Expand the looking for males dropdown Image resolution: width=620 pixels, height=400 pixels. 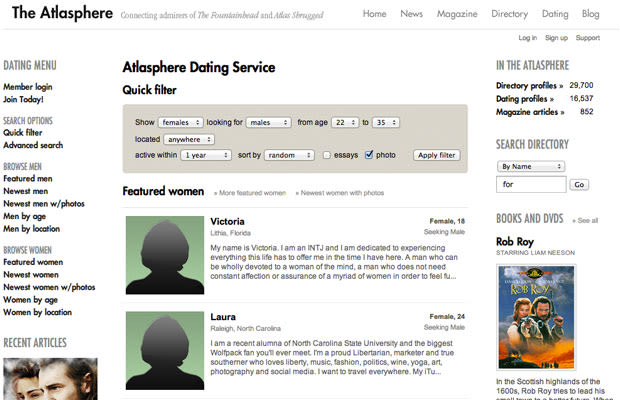point(268,123)
